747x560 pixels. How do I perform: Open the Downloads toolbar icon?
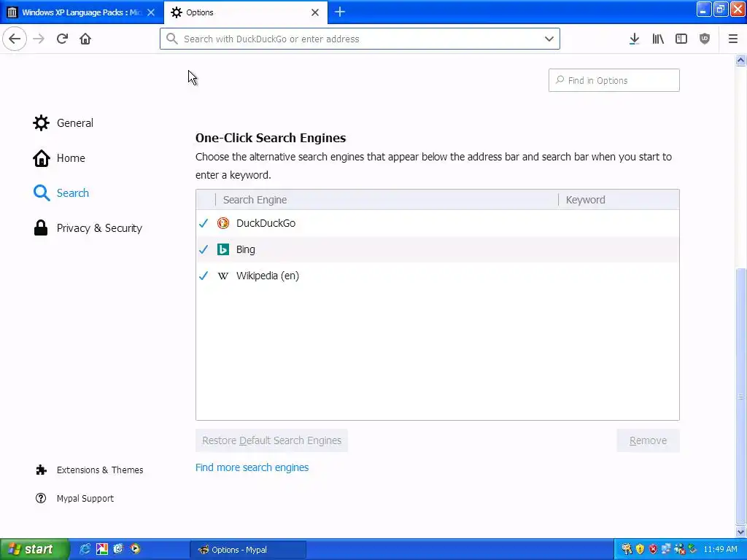pyautogui.click(x=634, y=39)
